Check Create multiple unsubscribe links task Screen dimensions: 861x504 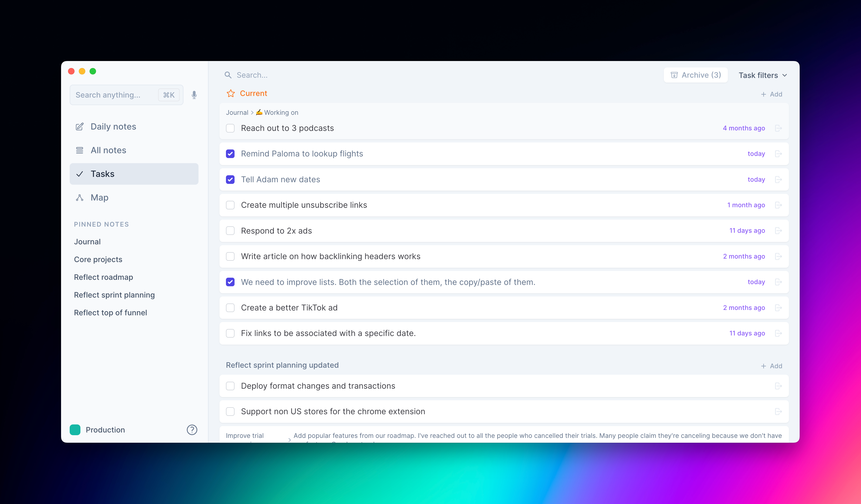tap(230, 205)
